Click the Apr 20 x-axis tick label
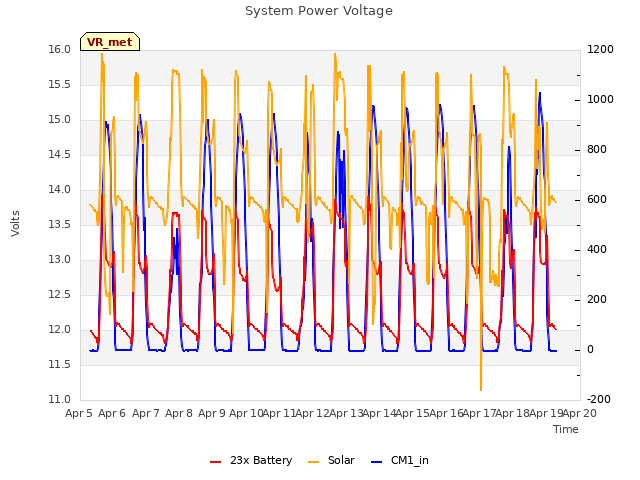640x480 pixels. point(580,413)
